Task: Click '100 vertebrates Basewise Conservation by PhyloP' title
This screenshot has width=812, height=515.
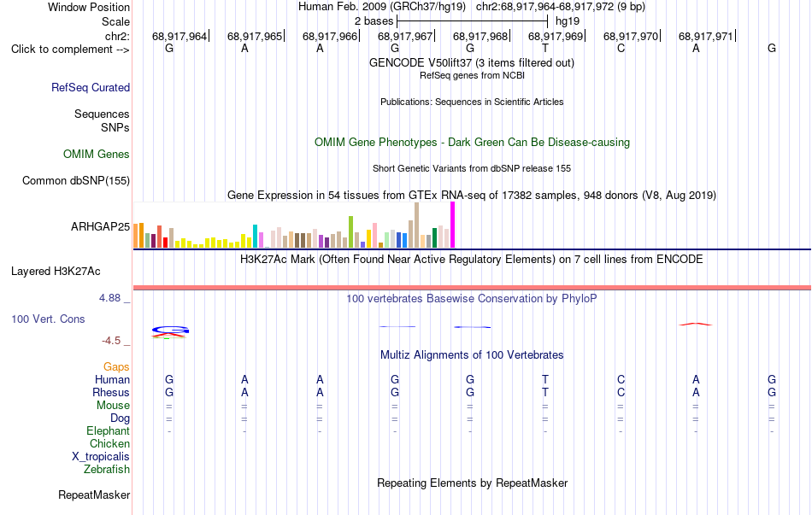Action: 472,299
